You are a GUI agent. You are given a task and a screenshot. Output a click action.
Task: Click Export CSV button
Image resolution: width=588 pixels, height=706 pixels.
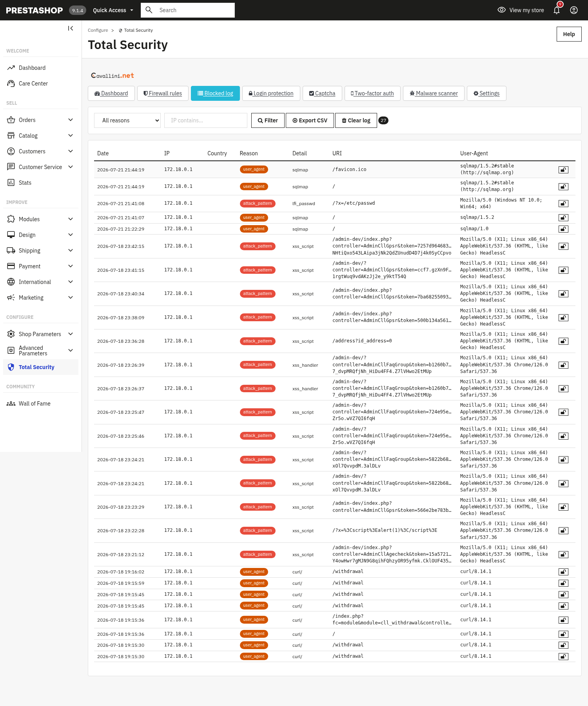pos(310,120)
